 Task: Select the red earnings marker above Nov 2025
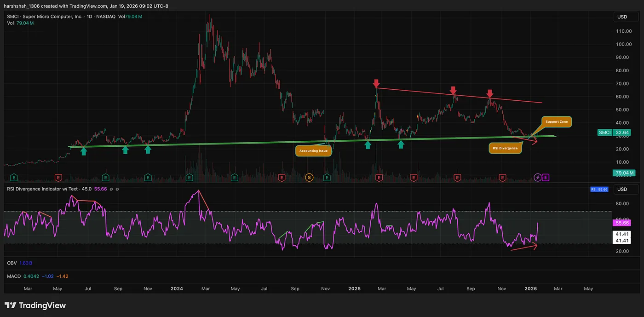click(x=502, y=177)
